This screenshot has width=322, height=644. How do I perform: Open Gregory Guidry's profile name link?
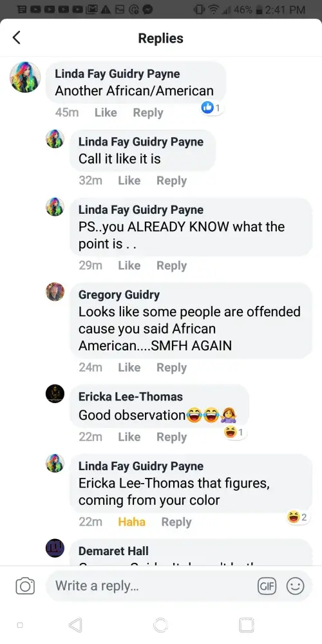(x=119, y=294)
